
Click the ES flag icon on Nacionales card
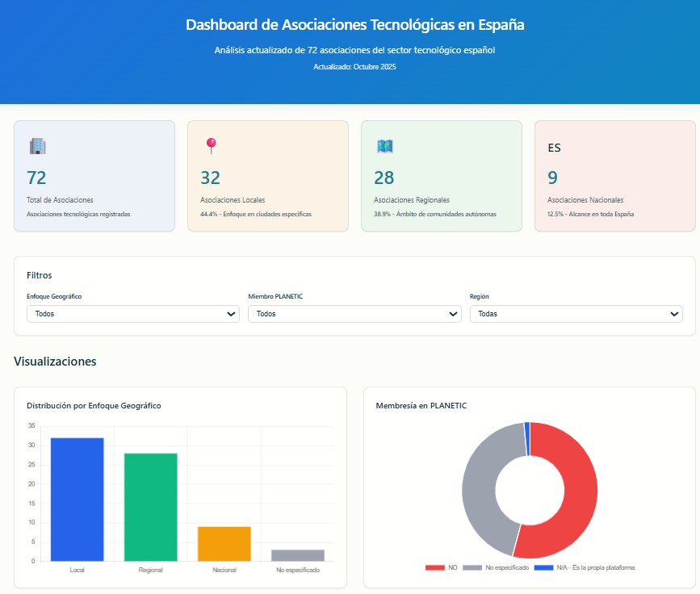[554, 148]
